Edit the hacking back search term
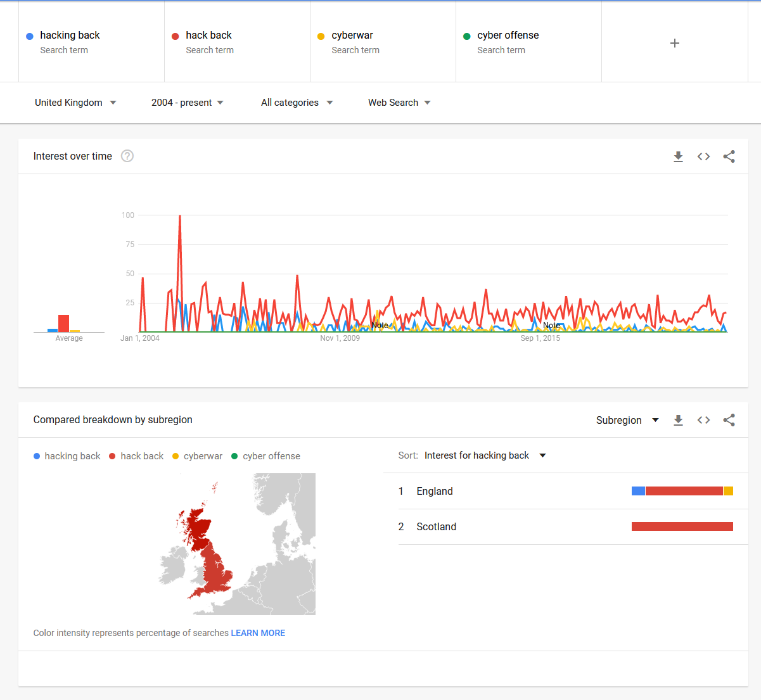 pos(92,42)
